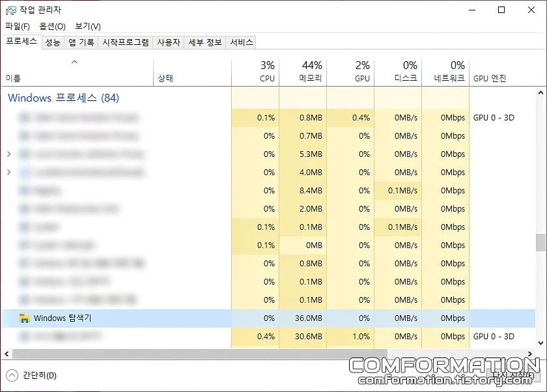Sort by the CPU column header
The image size is (547, 392).
tap(255, 72)
